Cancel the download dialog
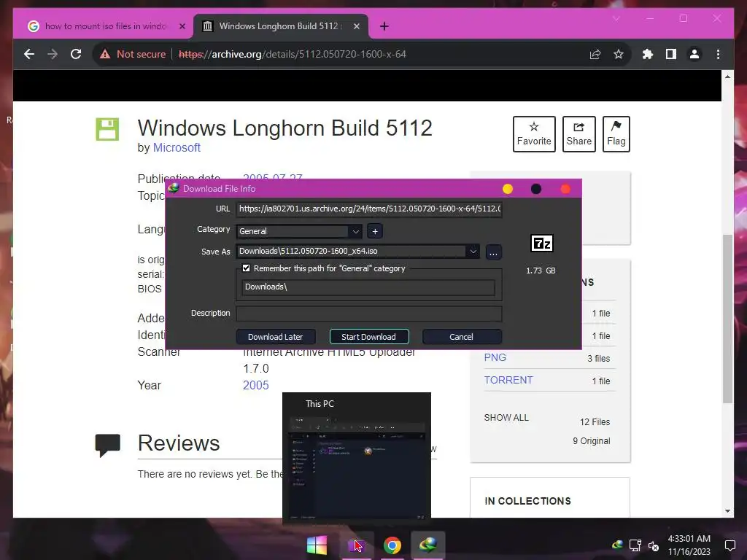This screenshot has height=560, width=747. [461, 337]
